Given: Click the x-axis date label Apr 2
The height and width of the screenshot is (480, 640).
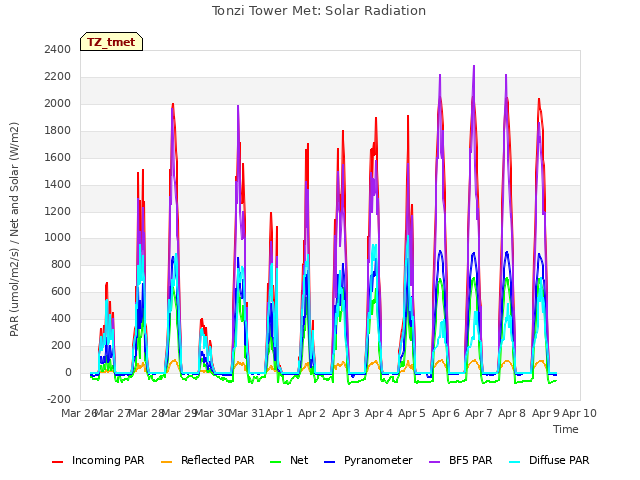Looking at the screenshot, I should [x=312, y=413].
